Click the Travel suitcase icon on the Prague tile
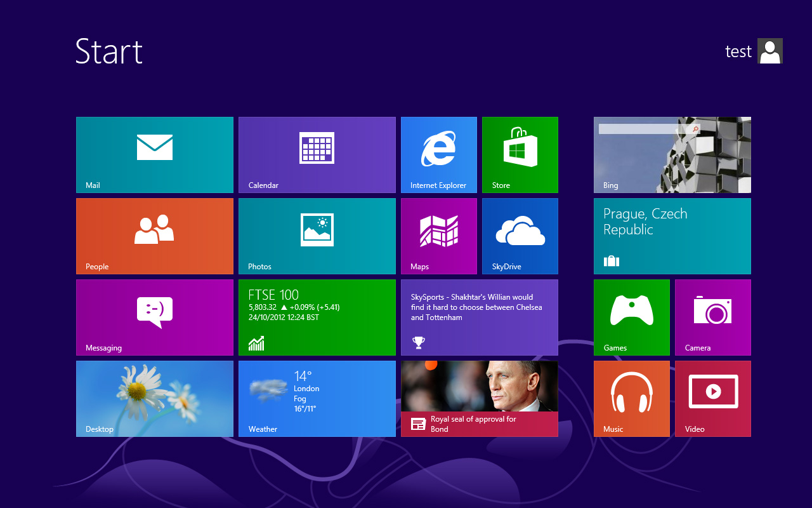This screenshot has height=508, width=812. click(x=612, y=261)
